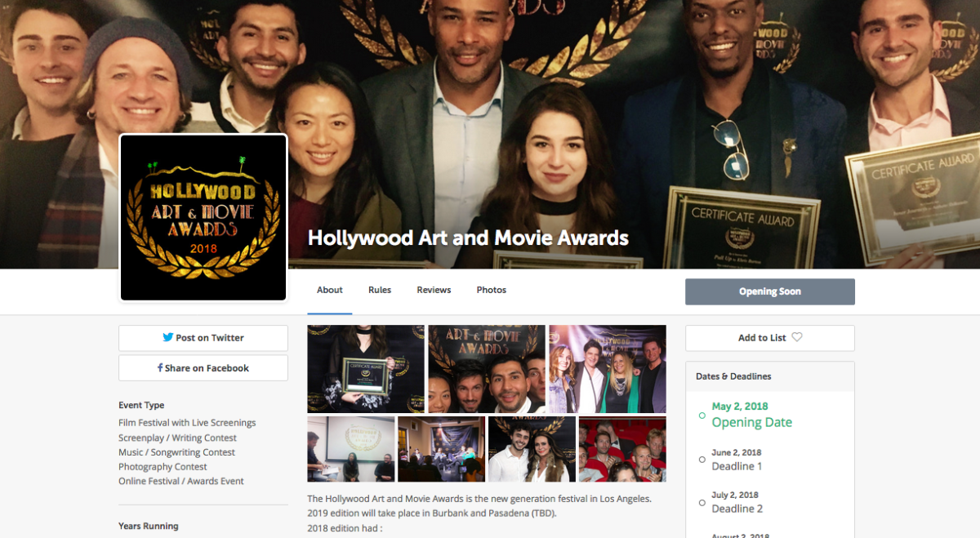Select the Deadline 2 timeline entry
The height and width of the screenshot is (538, 980).
(x=737, y=509)
